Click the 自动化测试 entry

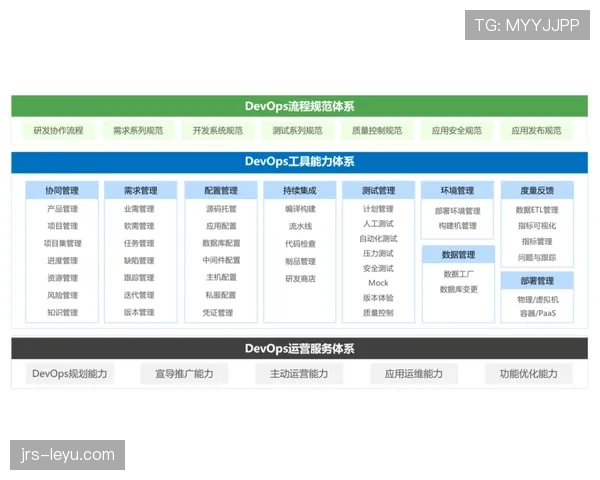(x=378, y=238)
